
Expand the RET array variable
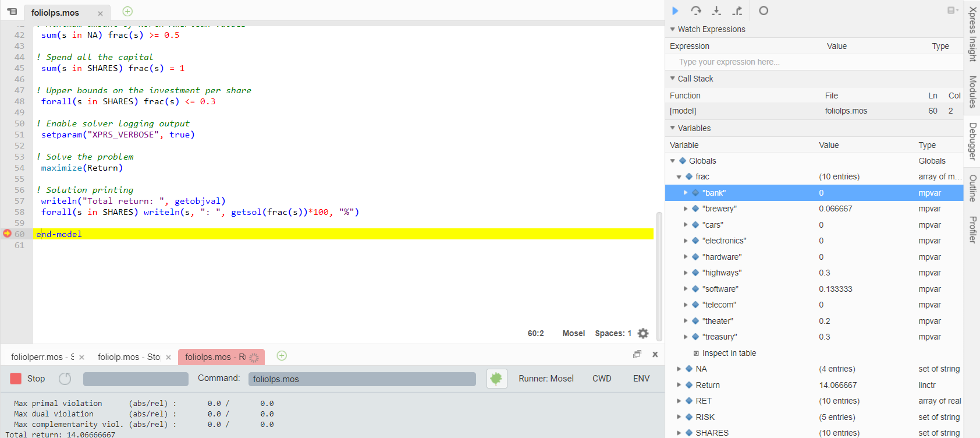(x=679, y=401)
